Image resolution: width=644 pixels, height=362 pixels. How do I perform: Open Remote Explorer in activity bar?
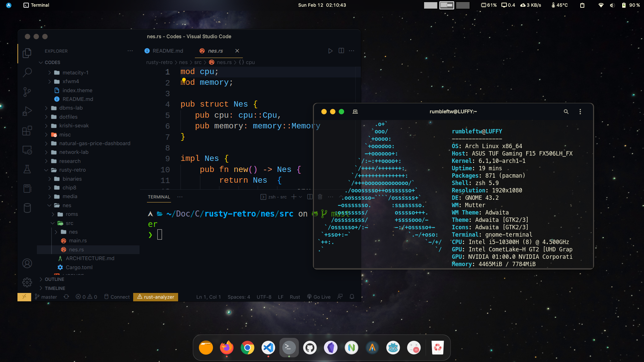27,150
